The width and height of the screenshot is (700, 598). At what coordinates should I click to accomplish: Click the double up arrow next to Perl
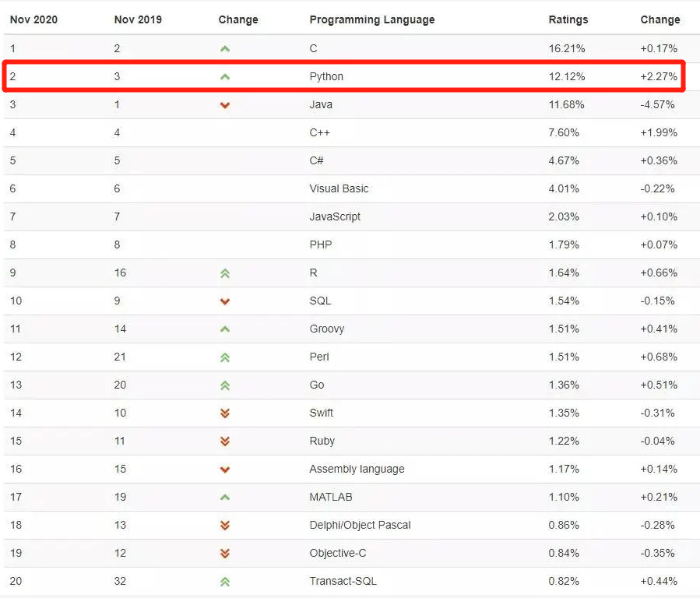tap(225, 357)
